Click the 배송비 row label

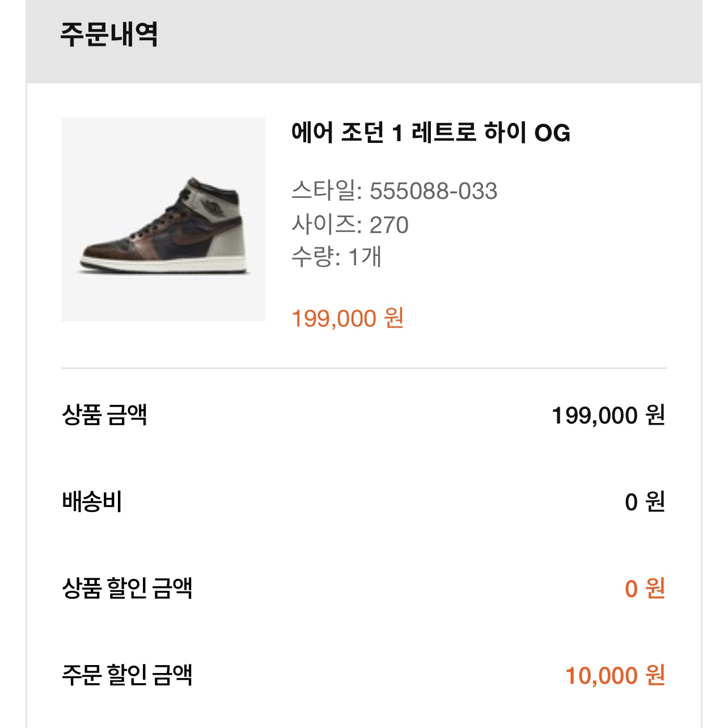pyautogui.click(x=92, y=502)
